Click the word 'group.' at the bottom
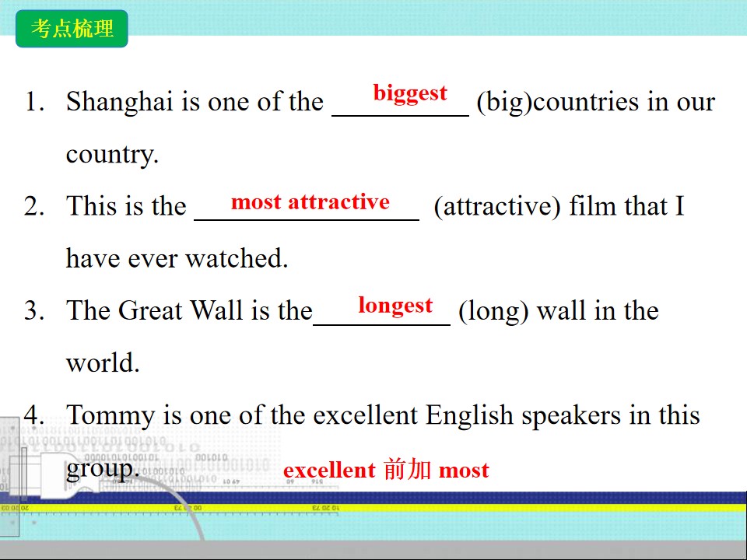This screenshot has width=747, height=560. click(x=103, y=469)
